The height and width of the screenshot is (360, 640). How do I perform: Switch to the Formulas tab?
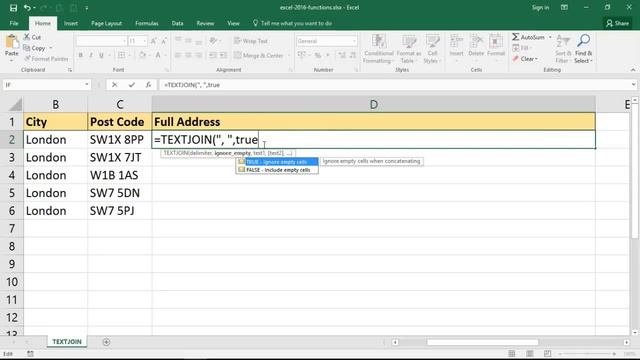(147, 23)
